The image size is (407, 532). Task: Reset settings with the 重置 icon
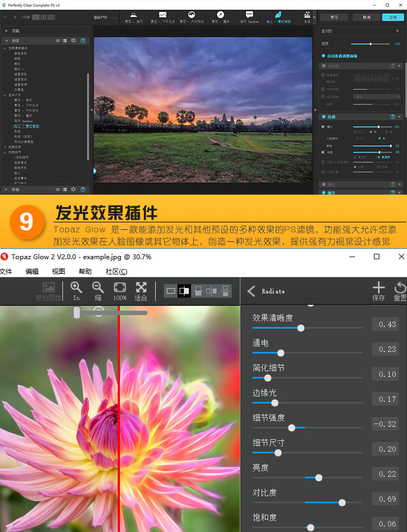click(x=400, y=288)
